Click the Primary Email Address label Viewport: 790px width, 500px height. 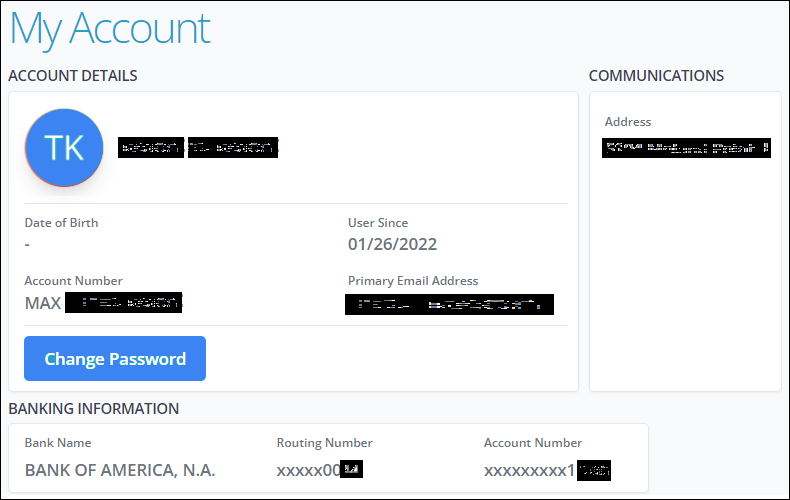point(413,281)
